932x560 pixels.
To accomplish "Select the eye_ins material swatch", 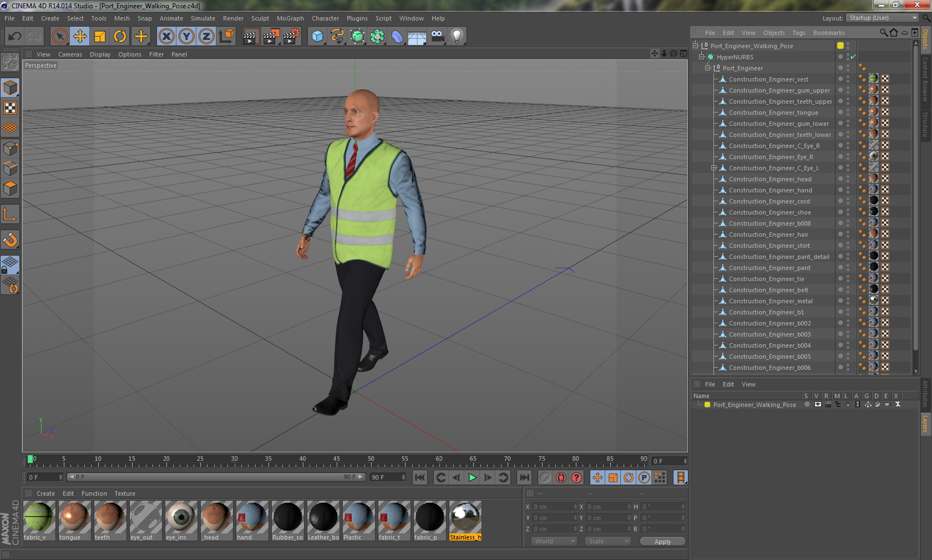I will pyautogui.click(x=181, y=521).
